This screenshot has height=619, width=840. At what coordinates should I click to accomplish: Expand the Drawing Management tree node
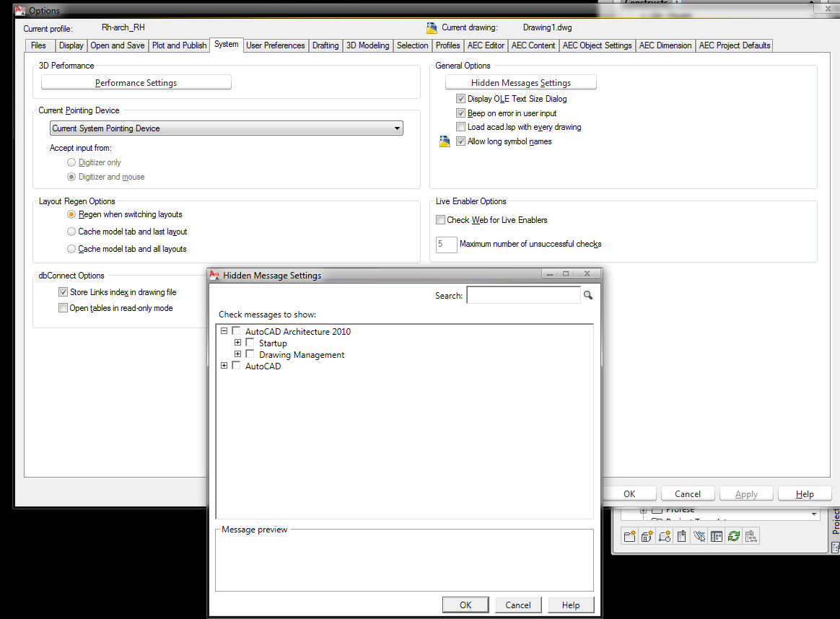click(238, 354)
